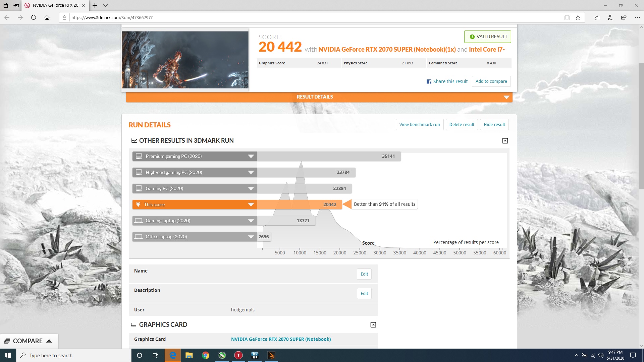
Task: Edit the Name field
Action: coord(364,274)
